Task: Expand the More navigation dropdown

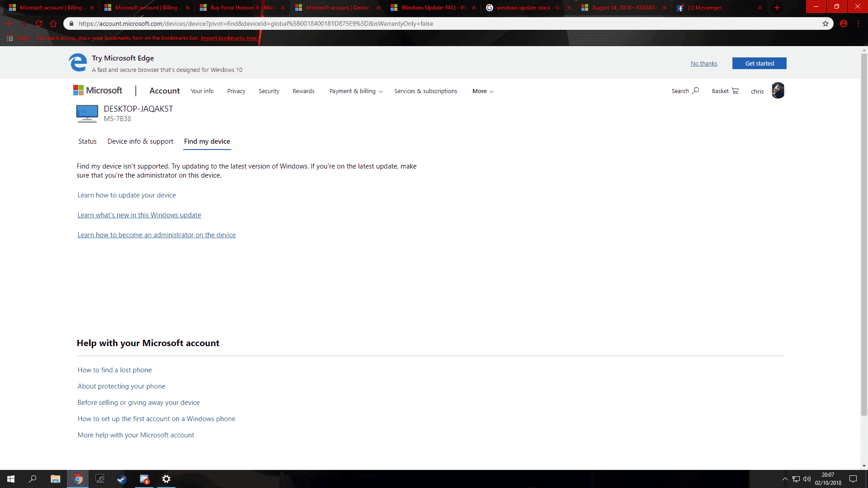Action: coord(483,91)
